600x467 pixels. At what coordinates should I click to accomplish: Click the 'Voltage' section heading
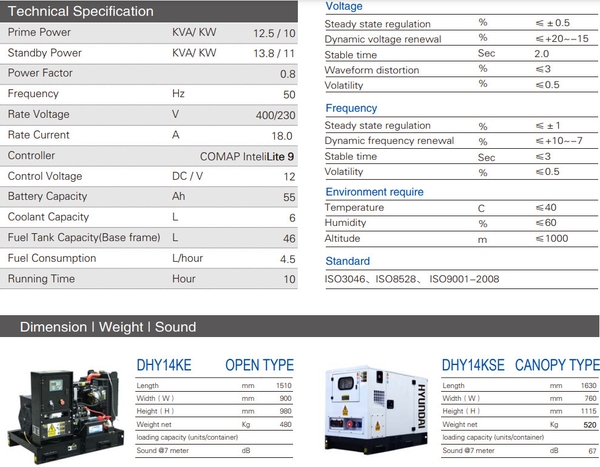click(x=344, y=6)
